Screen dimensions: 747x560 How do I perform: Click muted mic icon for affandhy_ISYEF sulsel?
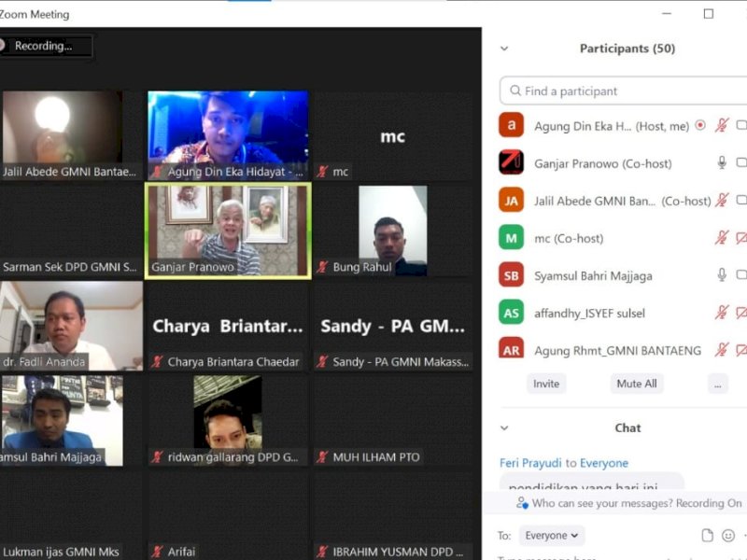[x=721, y=313]
